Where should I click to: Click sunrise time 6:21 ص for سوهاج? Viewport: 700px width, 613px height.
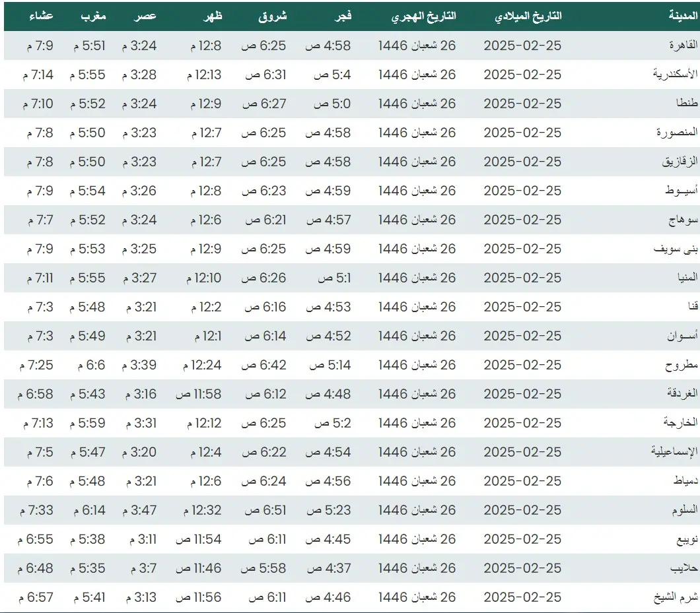click(x=265, y=220)
